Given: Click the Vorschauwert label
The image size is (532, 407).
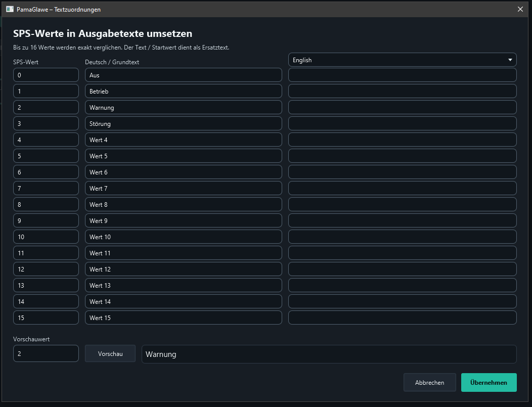Looking at the screenshot, I should coord(31,339).
